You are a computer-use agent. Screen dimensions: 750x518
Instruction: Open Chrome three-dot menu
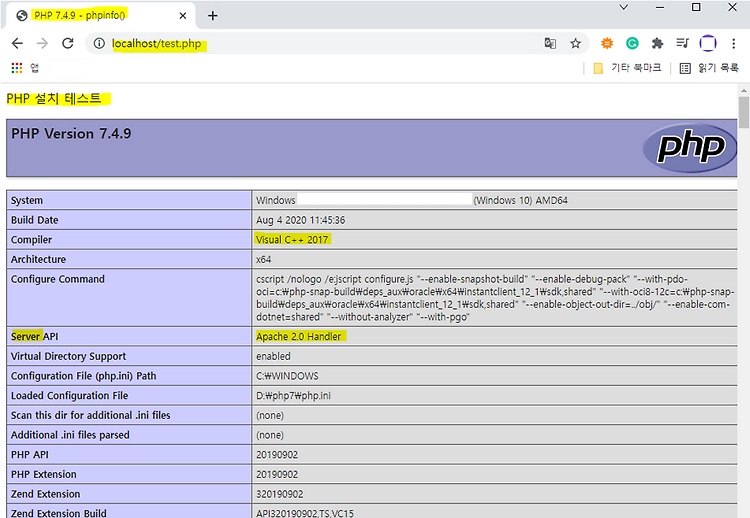(733, 44)
